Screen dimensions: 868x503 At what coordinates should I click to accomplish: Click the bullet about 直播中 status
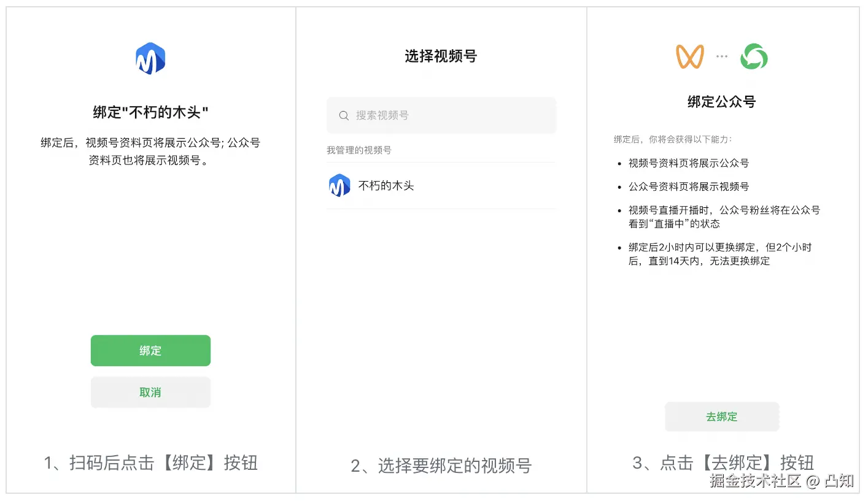[x=724, y=217]
